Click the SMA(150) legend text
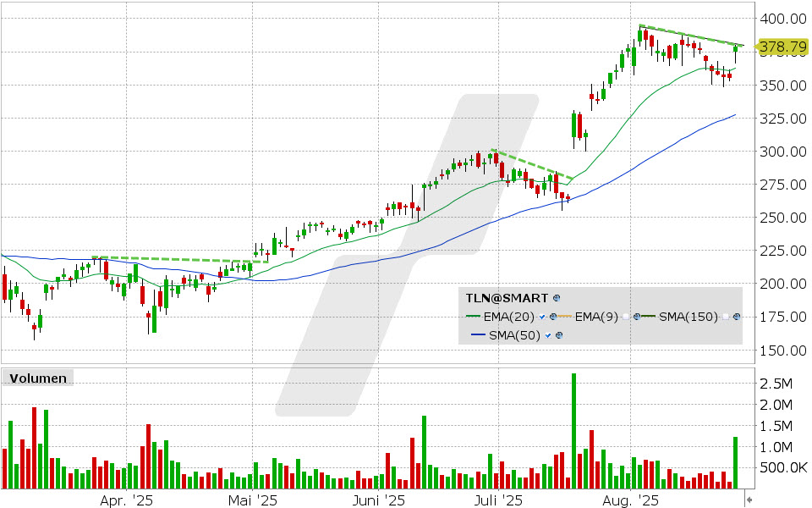 [689, 317]
